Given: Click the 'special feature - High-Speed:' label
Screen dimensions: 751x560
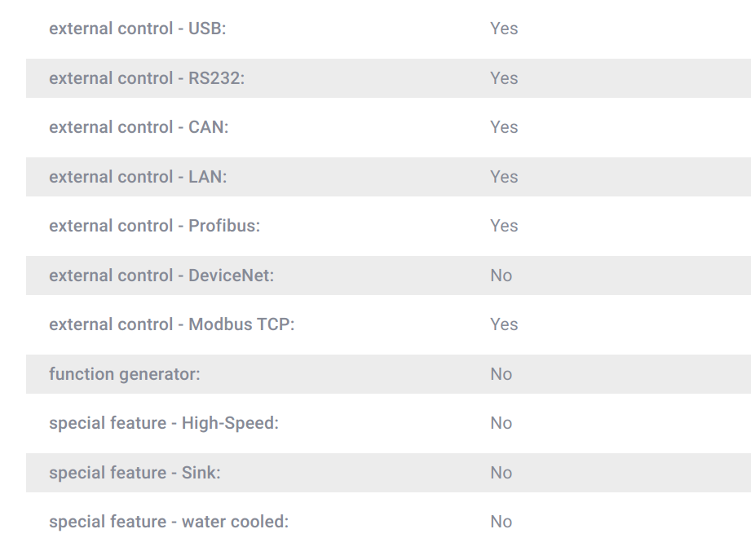Looking at the screenshot, I should (164, 424).
